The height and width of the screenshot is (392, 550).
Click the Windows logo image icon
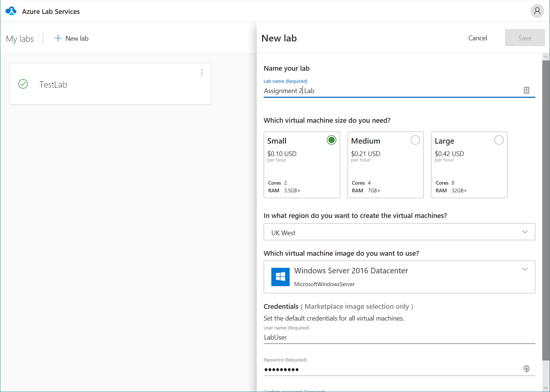(x=280, y=277)
